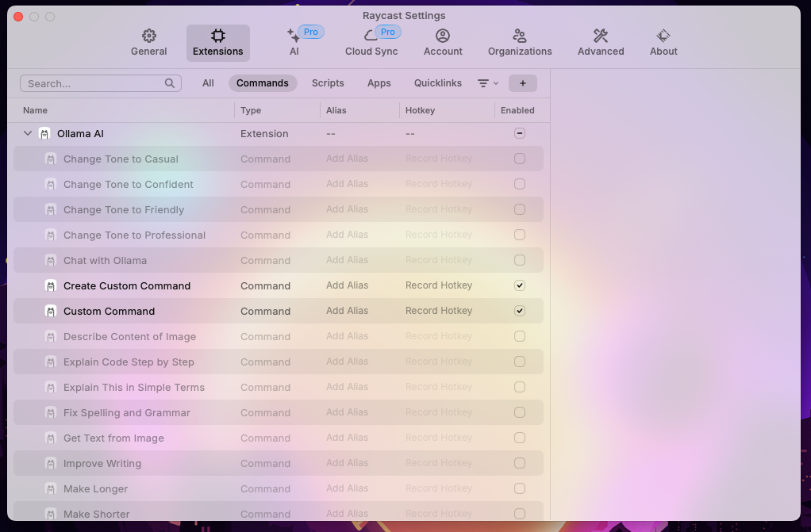Click the Ollama AI extension llama icon
The width and height of the screenshot is (811, 532).
click(x=44, y=134)
